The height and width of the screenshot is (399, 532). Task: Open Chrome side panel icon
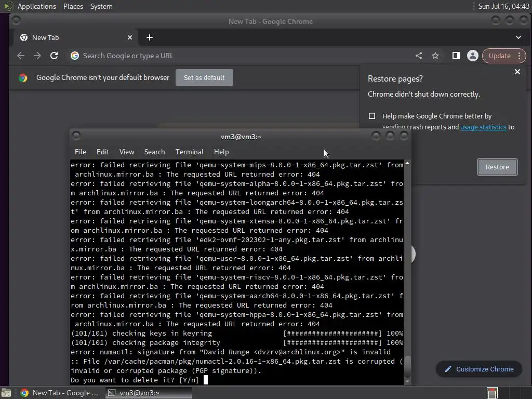456,56
